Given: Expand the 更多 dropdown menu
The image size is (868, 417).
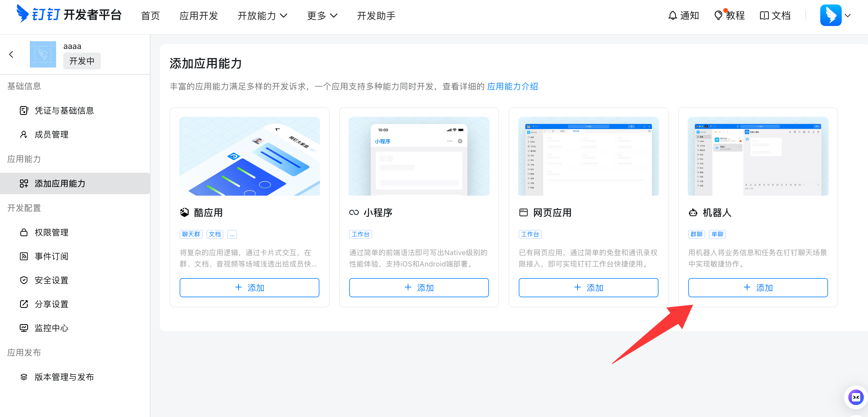Looking at the screenshot, I should [322, 16].
